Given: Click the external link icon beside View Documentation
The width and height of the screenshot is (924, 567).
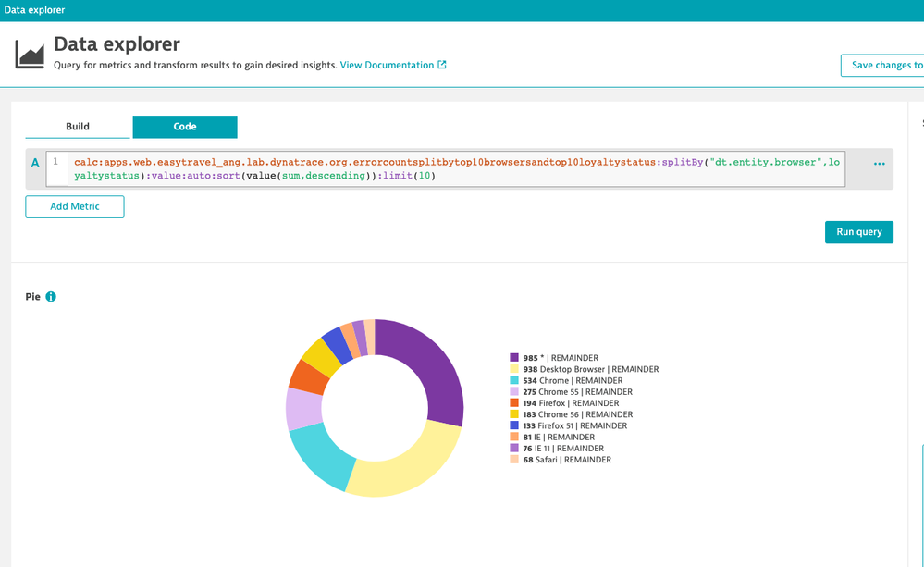Looking at the screenshot, I should [x=442, y=66].
